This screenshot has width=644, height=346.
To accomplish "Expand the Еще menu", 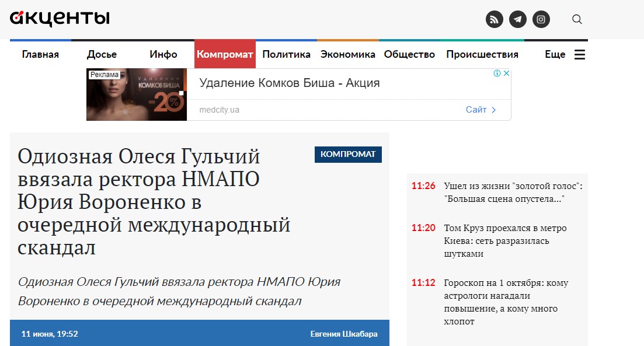I will coord(555,55).
